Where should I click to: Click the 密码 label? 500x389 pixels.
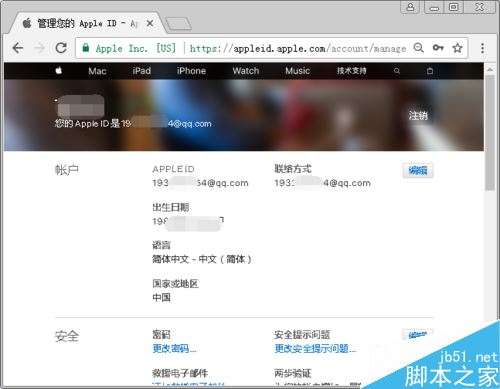coord(161,335)
